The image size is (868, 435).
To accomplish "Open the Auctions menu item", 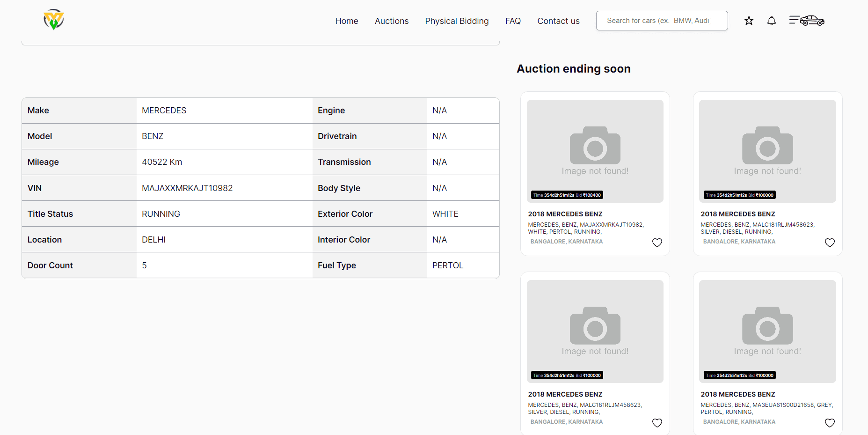I will tap(392, 21).
